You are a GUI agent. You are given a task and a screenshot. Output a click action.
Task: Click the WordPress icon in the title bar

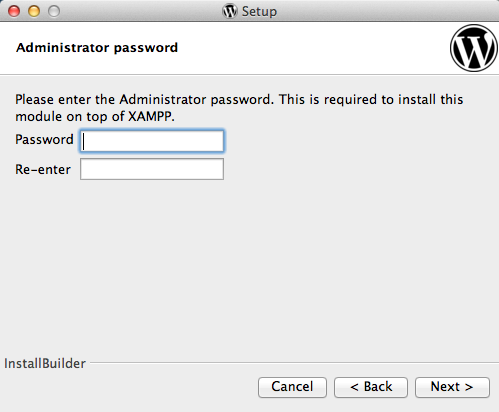(230, 11)
